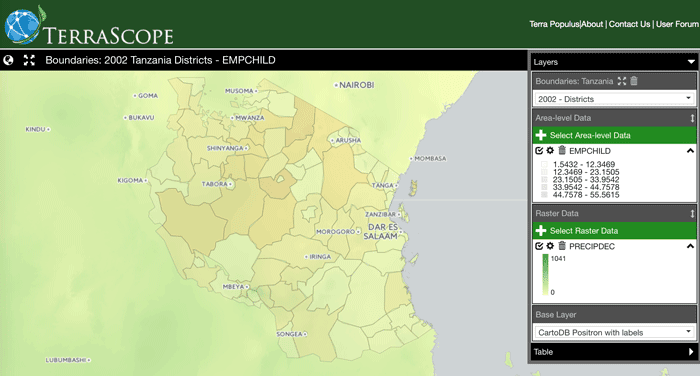The image size is (700, 376).
Task: Click the EMPCHILD layer name
Action: 590,151
